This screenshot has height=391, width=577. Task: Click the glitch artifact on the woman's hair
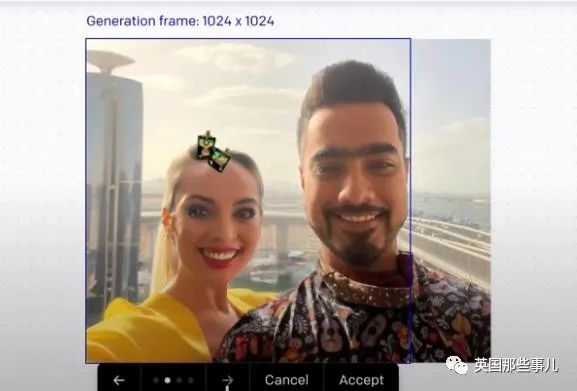[213, 151]
